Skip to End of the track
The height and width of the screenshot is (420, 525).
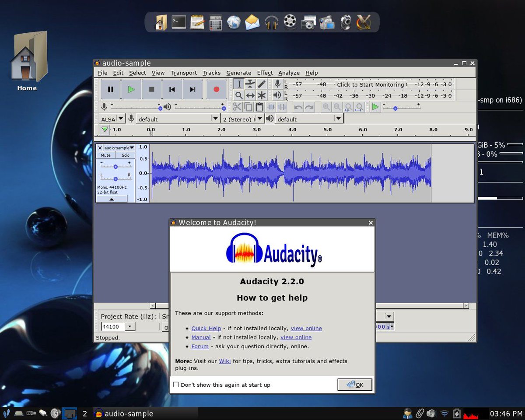(193, 89)
